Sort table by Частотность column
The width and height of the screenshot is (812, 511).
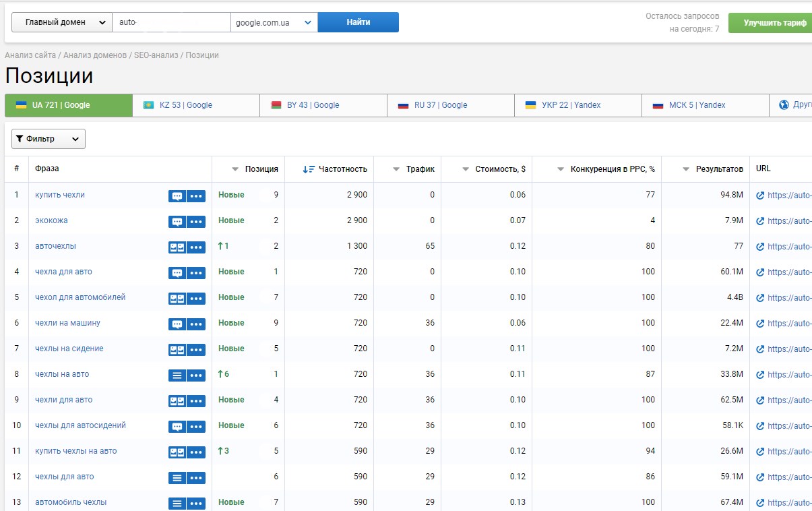click(x=335, y=169)
